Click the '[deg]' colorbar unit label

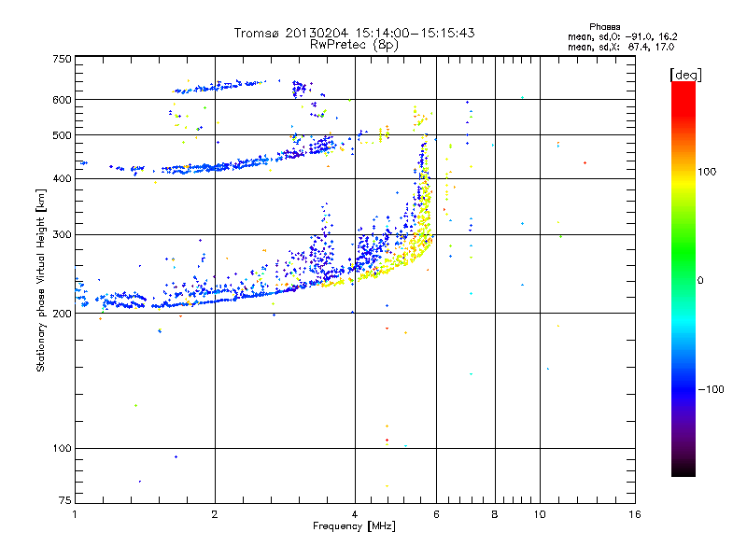(686, 75)
